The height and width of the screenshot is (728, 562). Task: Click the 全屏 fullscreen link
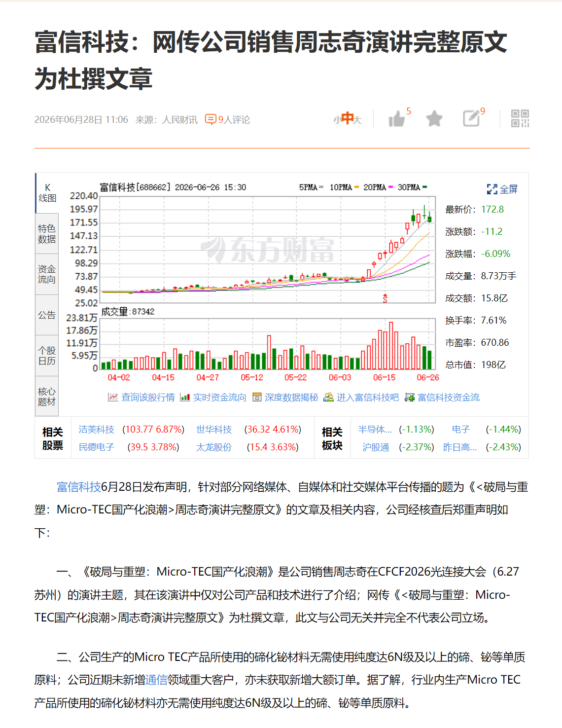tap(509, 189)
